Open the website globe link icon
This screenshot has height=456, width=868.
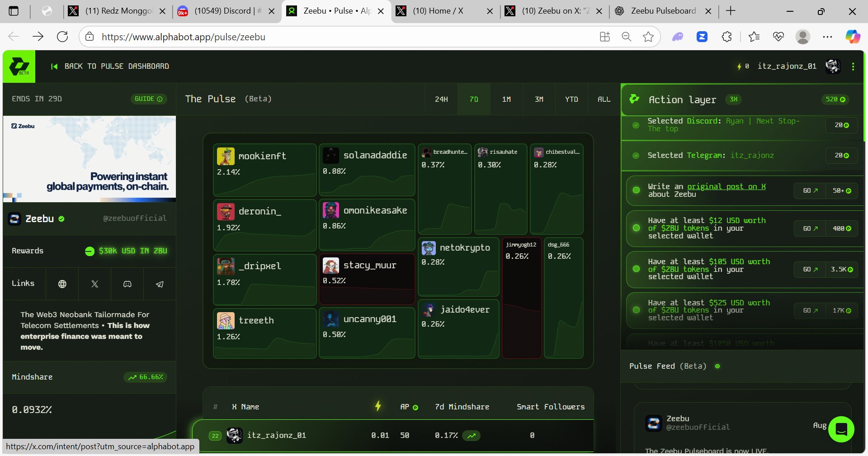click(62, 284)
